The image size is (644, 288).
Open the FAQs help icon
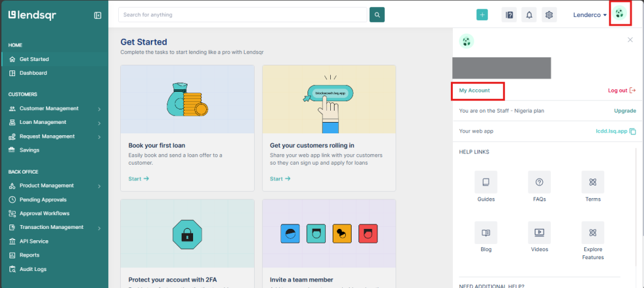tap(539, 182)
